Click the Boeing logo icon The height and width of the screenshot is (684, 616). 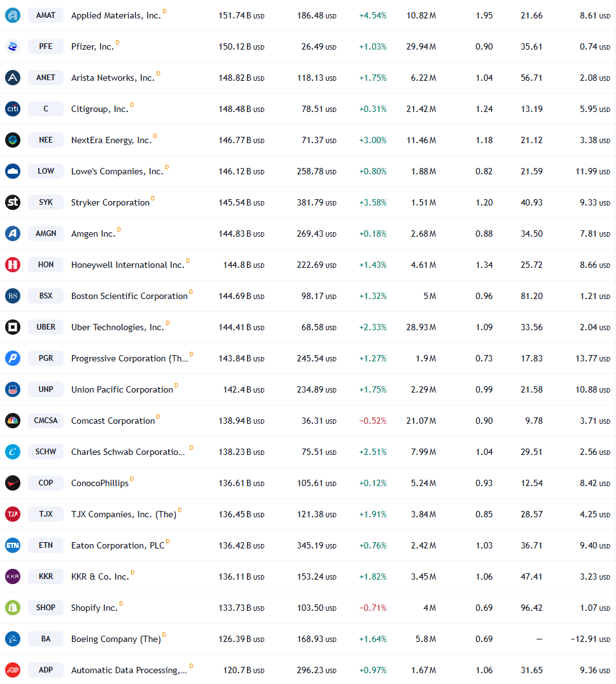[13, 639]
